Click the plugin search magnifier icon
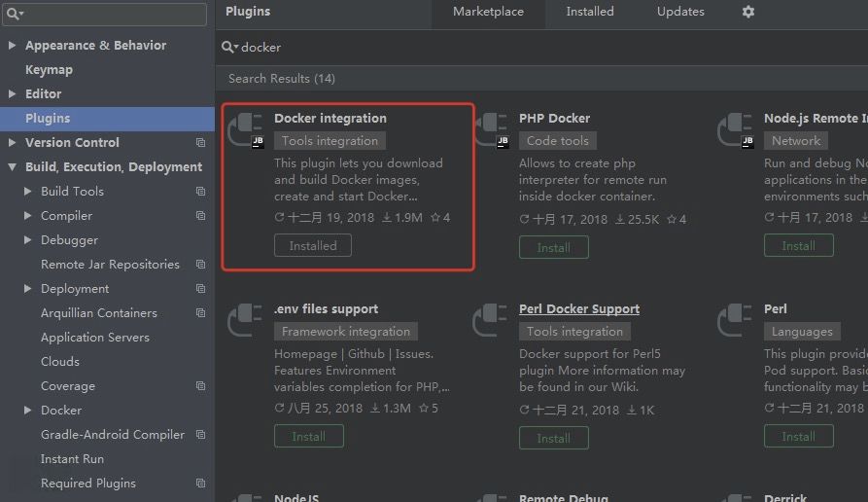This screenshot has height=502, width=868. [x=229, y=47]
